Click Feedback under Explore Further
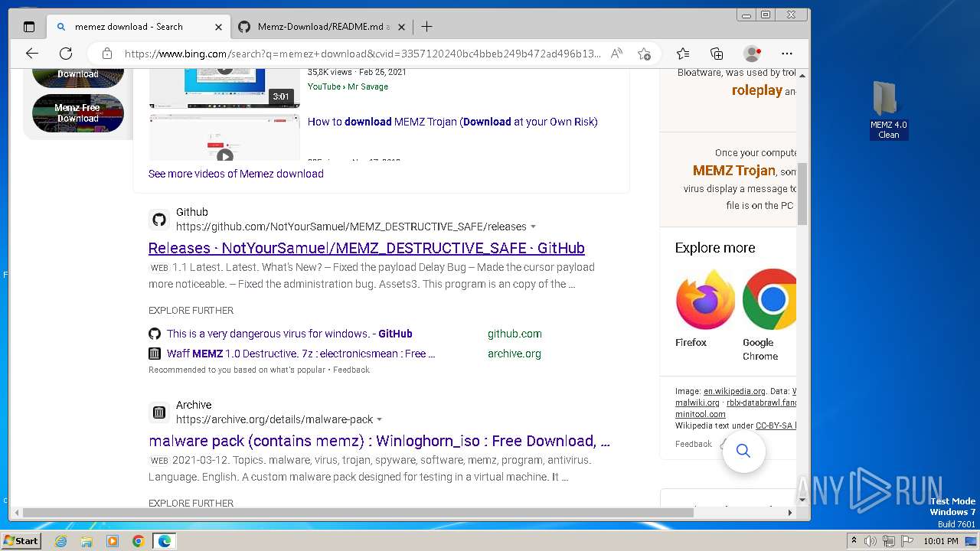980x551 pixels. [x=351, y=370]
